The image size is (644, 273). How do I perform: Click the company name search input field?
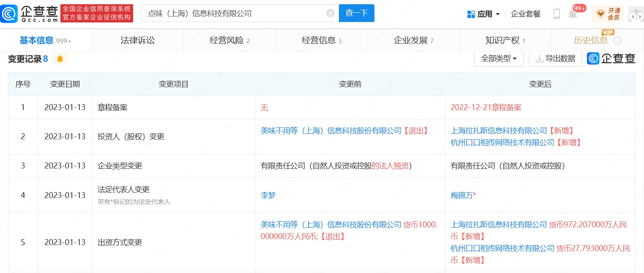(235, 14)
